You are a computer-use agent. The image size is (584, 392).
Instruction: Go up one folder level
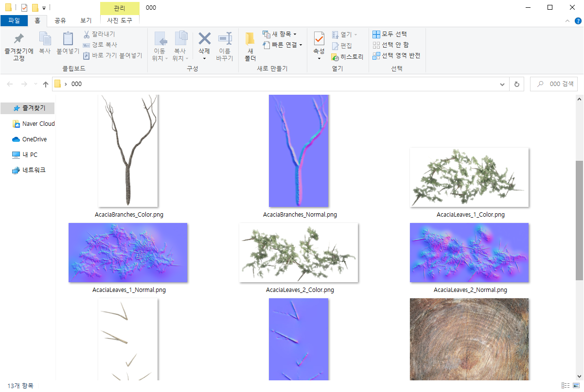(x=46, y=84)
